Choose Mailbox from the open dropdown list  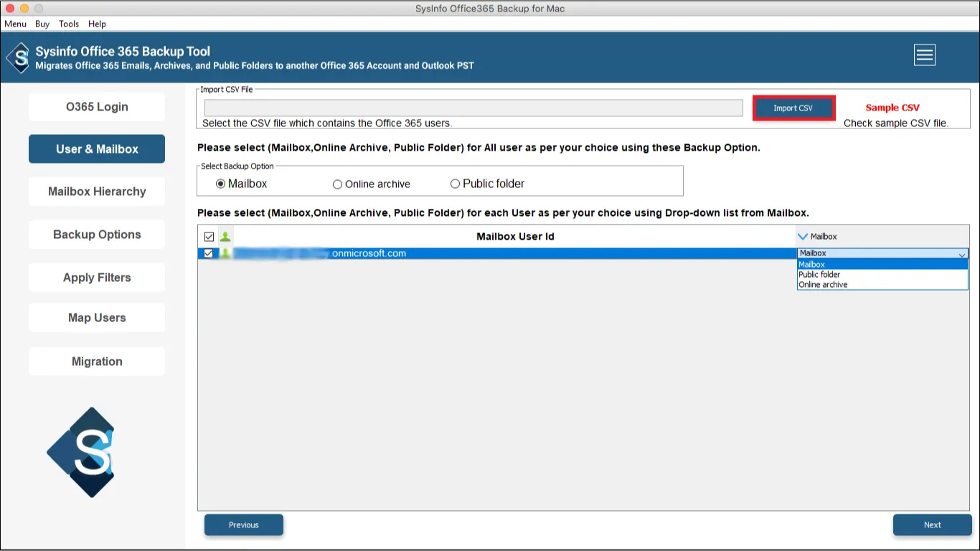pyautogui.click(x=882, y=265)
